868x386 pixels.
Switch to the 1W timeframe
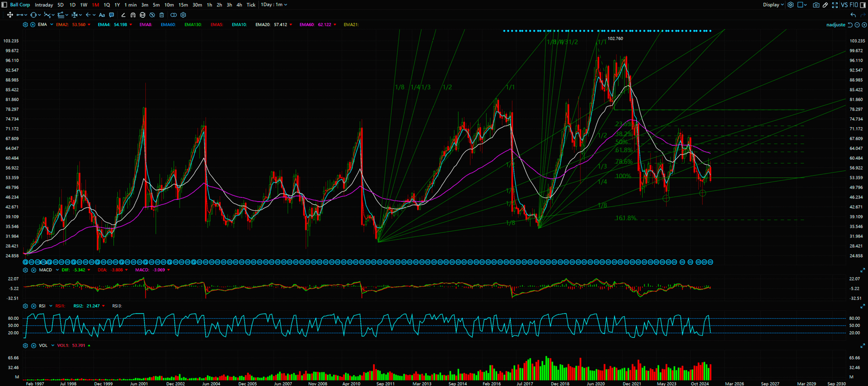[84, 5]
